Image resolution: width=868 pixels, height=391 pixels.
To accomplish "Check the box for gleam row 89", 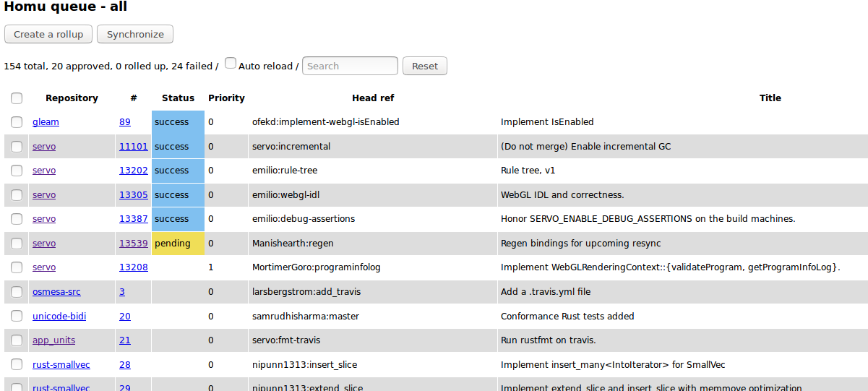I will [x=17, y=122].
